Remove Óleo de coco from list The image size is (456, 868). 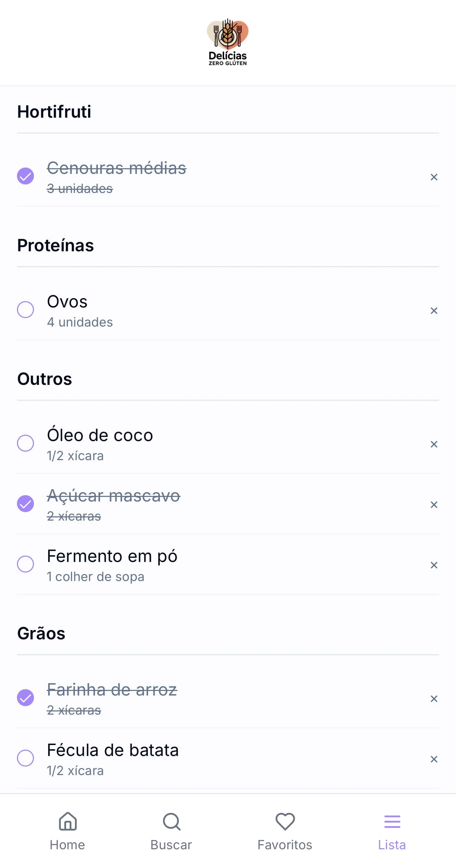click(x=434, y=444)
